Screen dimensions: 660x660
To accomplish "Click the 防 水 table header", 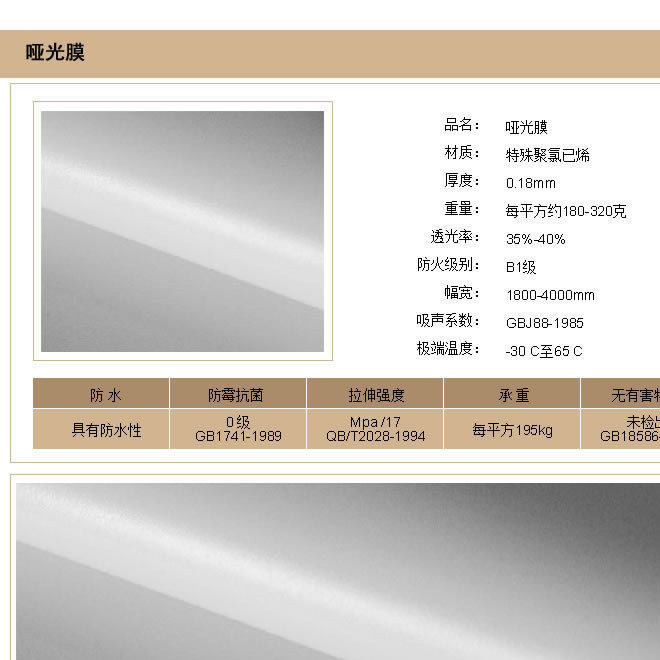I will (x=101, y=394).
